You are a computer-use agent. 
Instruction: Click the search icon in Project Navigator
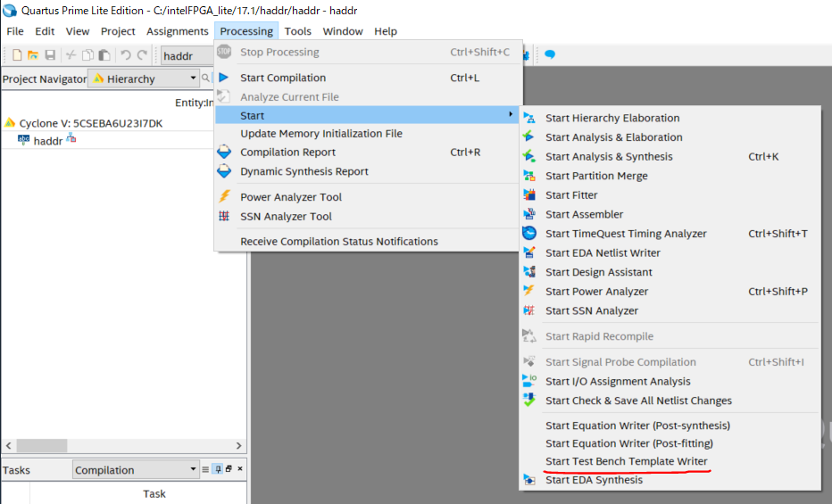[205, 78]
